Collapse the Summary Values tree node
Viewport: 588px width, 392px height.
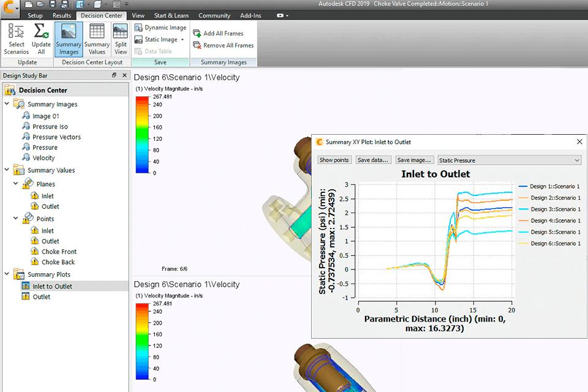pyautogui.click(x=7, y=170)
